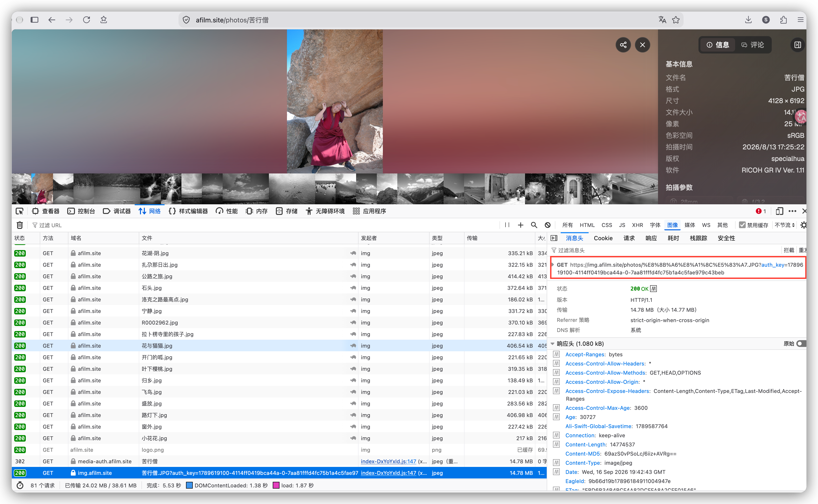The height and width of the screenshot is (504, 818).
Task: Activate the element picker tool
Action: coord(19,211)
